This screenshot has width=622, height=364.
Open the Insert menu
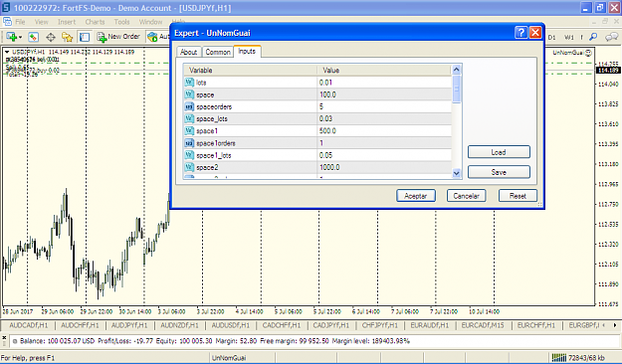click(x=67, y=22)
